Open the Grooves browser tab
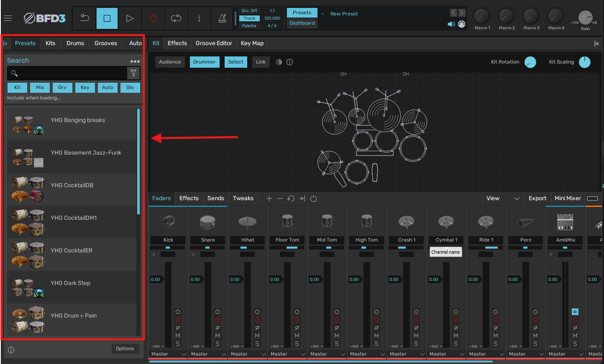This screenshot has height=364, width=604. tap(106, 43)
